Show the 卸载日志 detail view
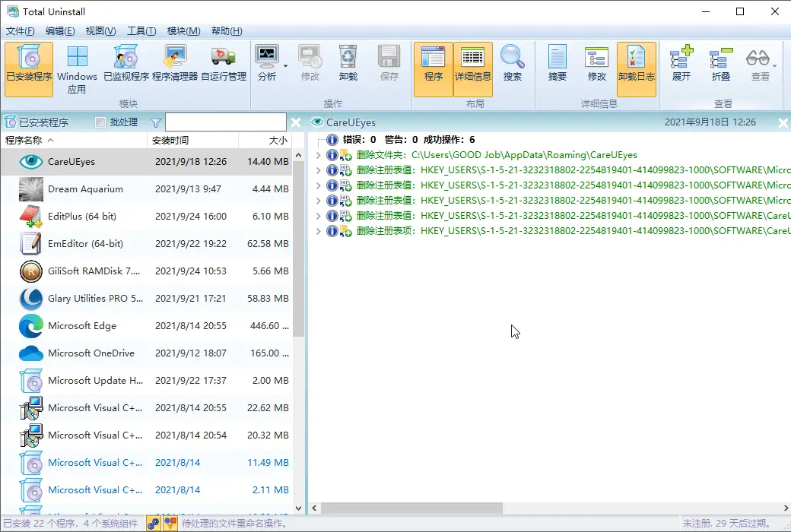This screenshot has width=791, height=532. pyautogui.click(x=636, y=69)
